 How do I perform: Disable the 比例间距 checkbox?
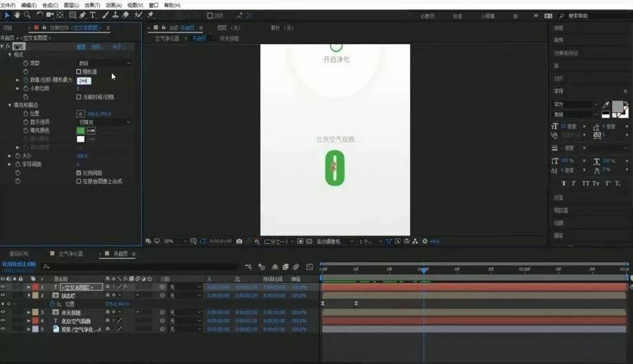tap(79, 172)
